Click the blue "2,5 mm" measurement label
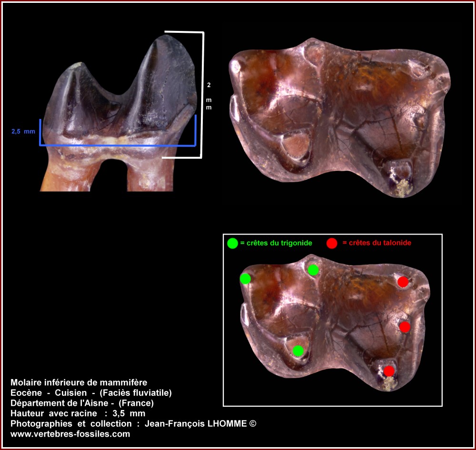 point(23,131)
